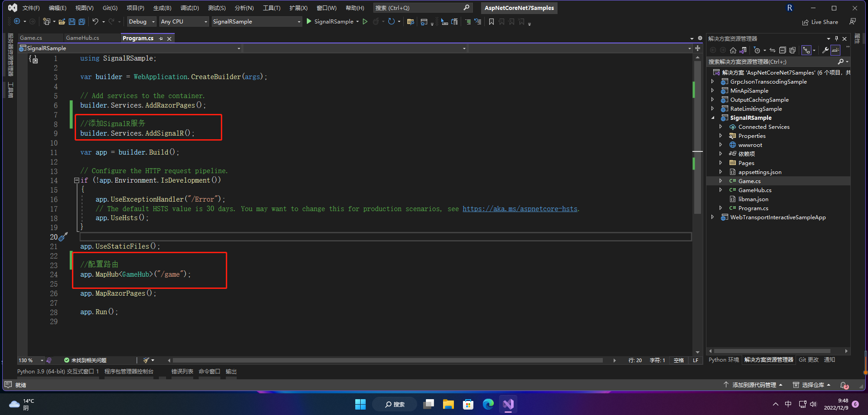Image resolution: width=868 pixels, height=415 pixels.
Task: Click the New Project toolbar icon
Action: 46,21
